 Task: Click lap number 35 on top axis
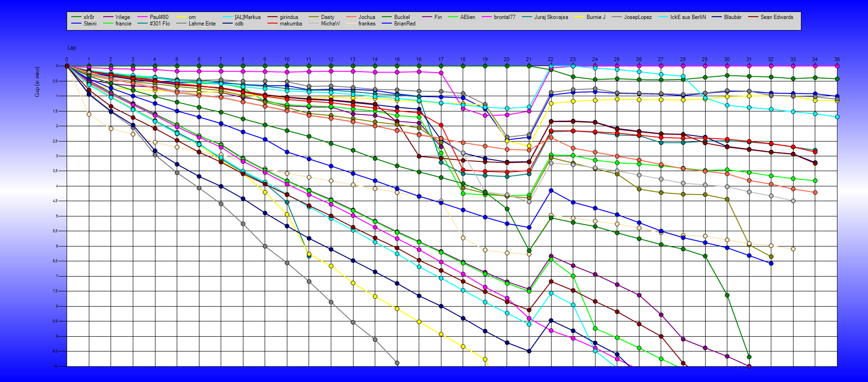point(837,59)
